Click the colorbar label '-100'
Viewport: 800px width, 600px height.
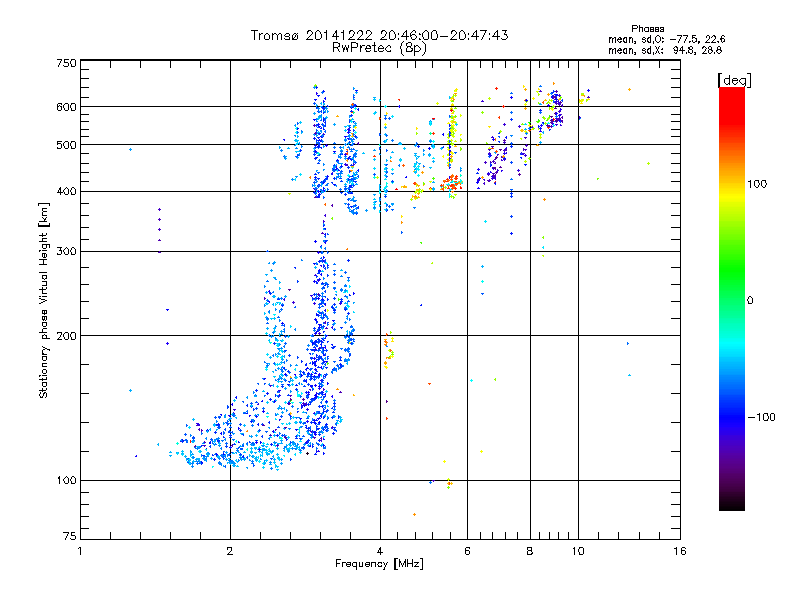pos(761,417)
